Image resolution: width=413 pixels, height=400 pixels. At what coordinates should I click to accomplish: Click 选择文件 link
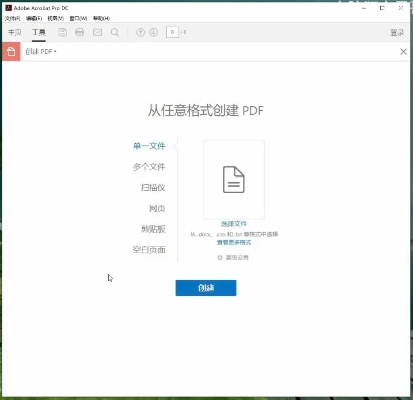(234, 224)
